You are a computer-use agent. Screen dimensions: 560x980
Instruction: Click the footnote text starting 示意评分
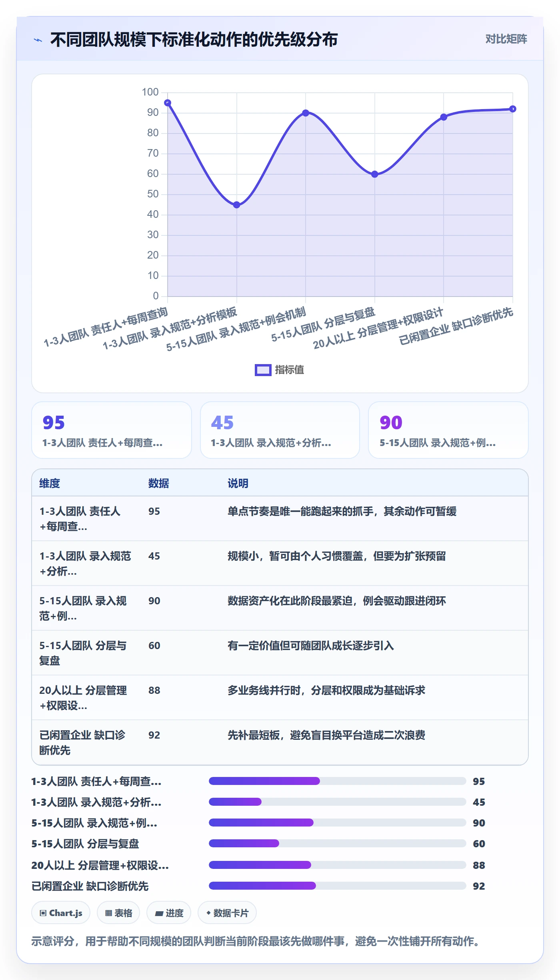[256, 941]
